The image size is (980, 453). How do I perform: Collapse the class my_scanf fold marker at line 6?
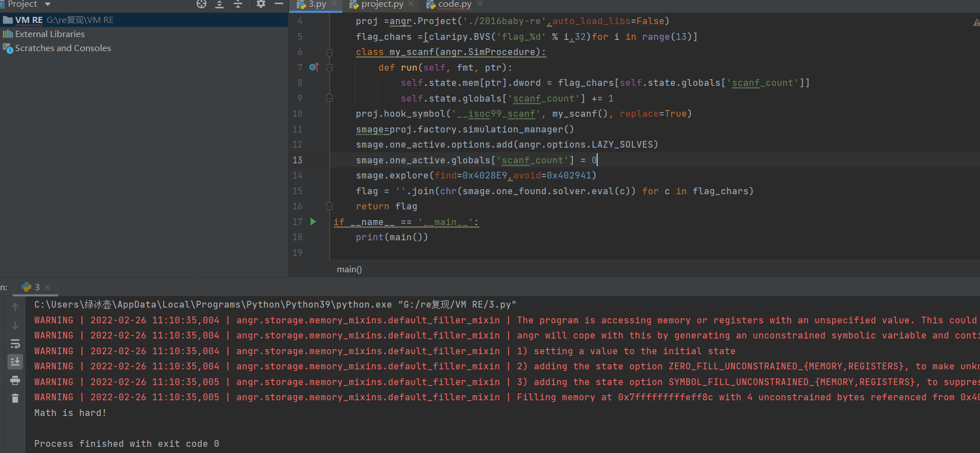(x=329, y=52)
